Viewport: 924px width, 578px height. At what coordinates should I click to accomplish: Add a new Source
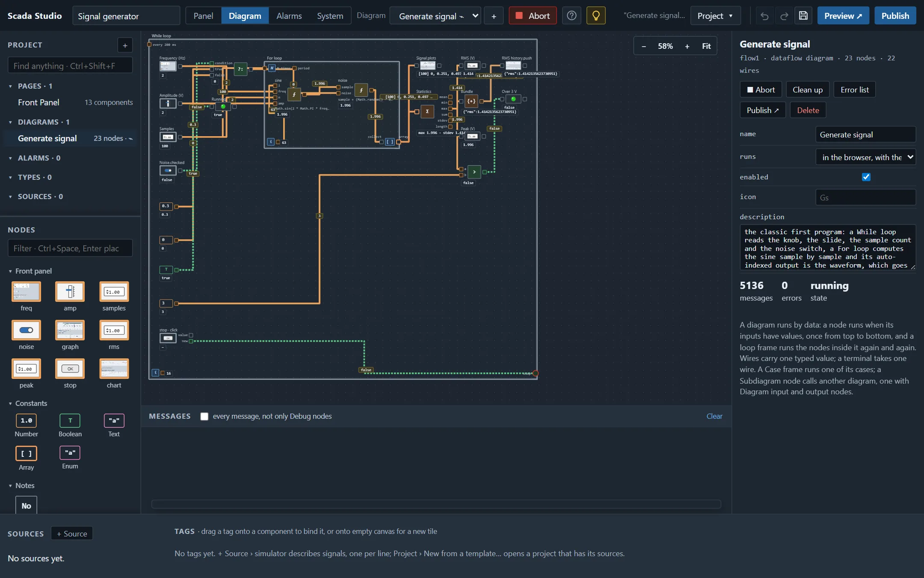pos(72,533)
